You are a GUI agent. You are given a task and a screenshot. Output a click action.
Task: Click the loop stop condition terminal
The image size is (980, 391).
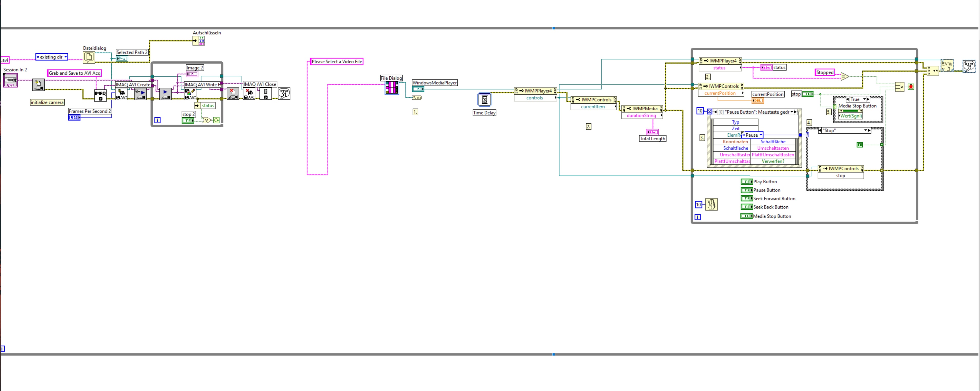click(x=911, y=87)
